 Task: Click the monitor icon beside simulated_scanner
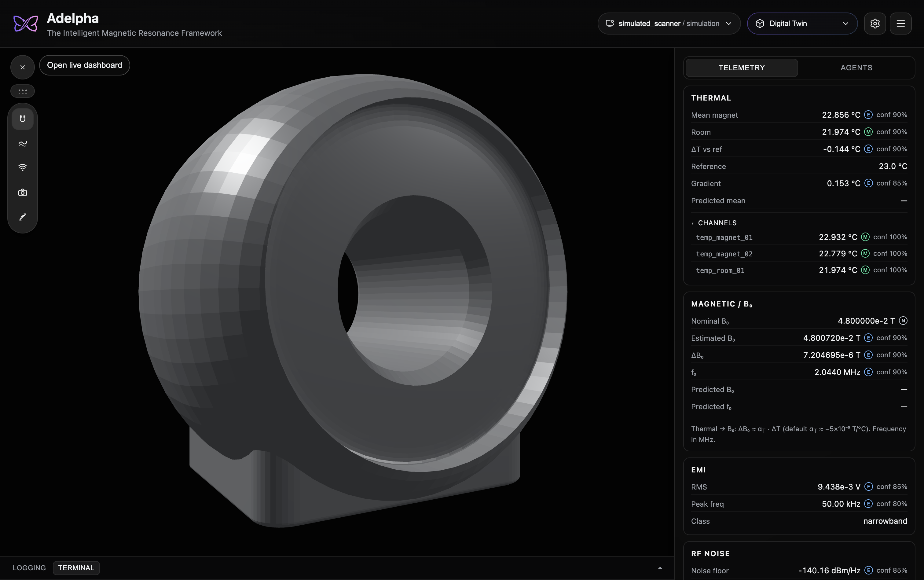coord(610,24)
